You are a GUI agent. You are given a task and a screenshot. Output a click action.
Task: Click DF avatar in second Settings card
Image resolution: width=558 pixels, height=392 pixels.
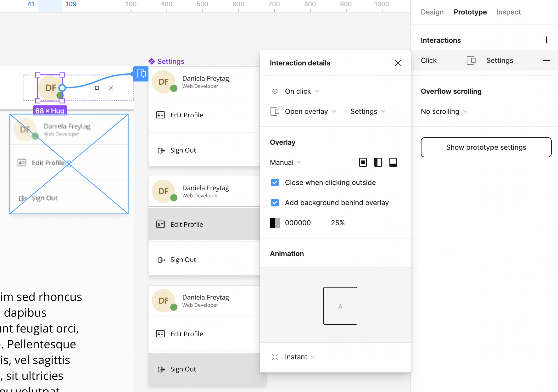[x=164, y=191]
